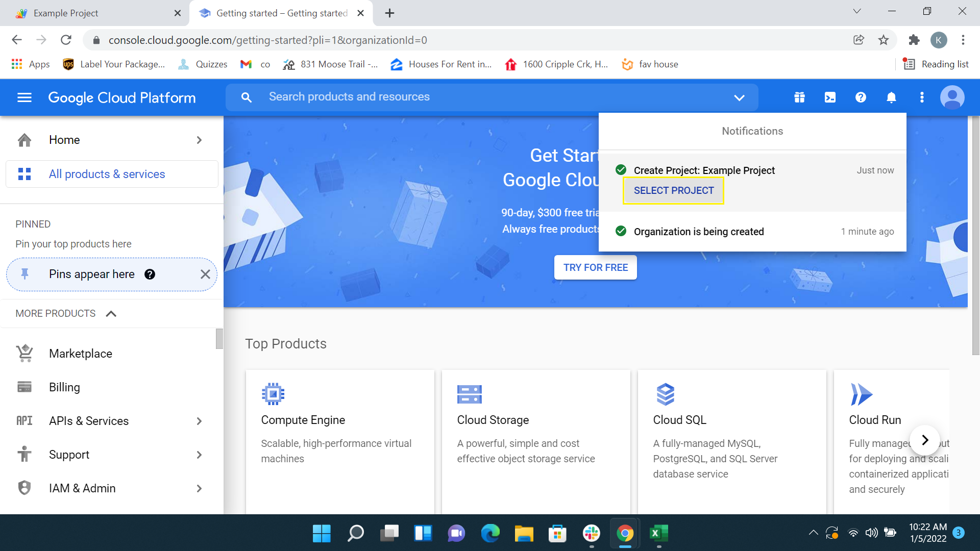Click the SELECT PROJECT button
980x551 pixels.
(673, 190)
